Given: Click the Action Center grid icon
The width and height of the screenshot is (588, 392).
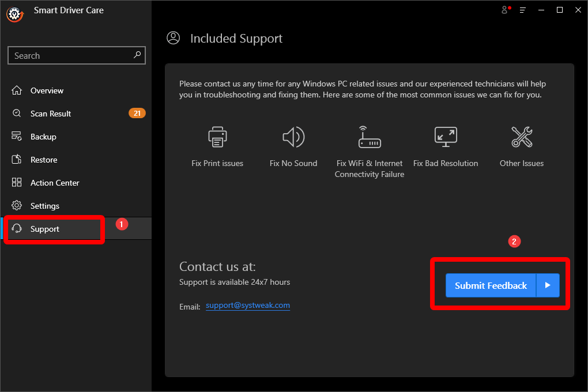Looking at the screenshot, I should 17,182.
